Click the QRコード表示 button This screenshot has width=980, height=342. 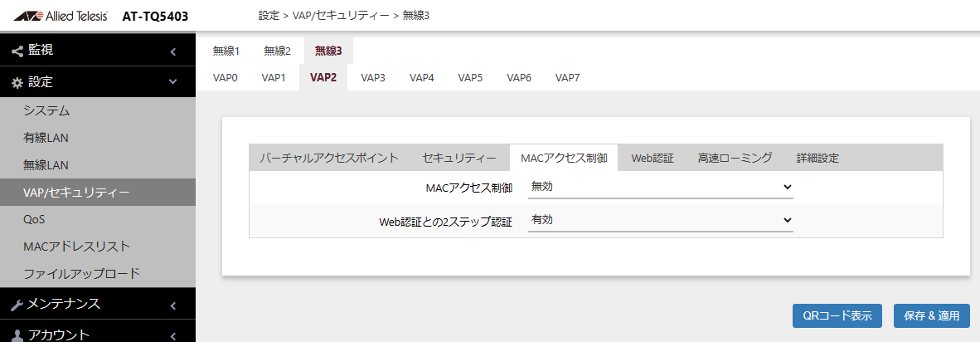tap(837, 315)
